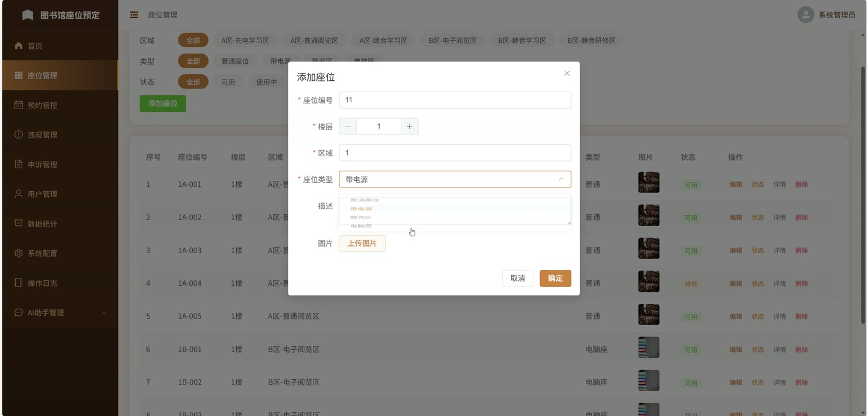Open the thumbnail image of seat 1B-001

(649, 347)
